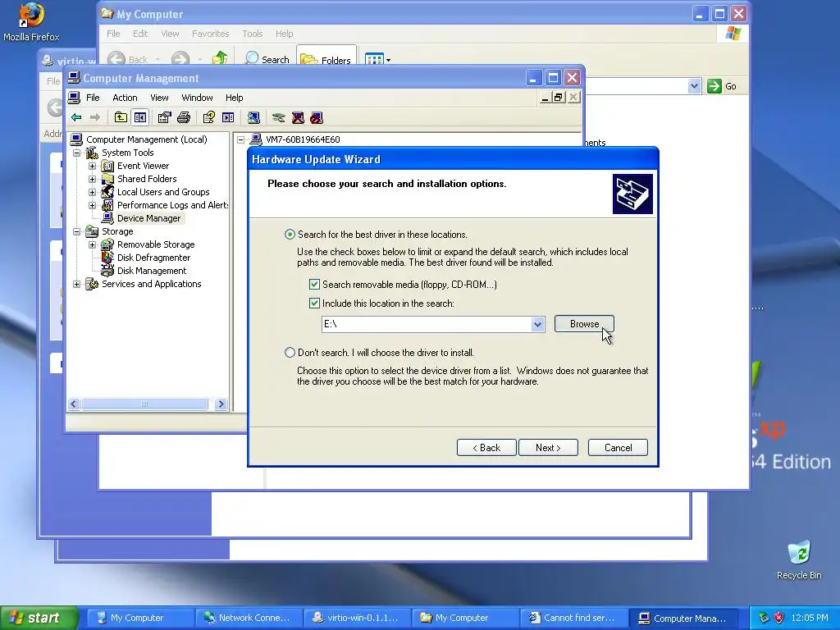Toggle the Show/Hide Console Tree icon
Image resolution: width=840 pixels, height=630 pixels.
(x=140, y=117)
